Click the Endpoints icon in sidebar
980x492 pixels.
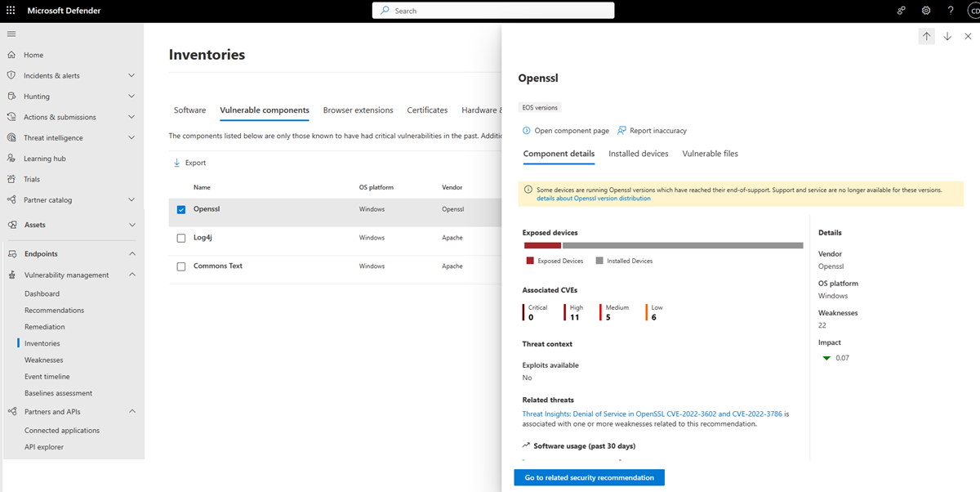[x=11, y=253]
